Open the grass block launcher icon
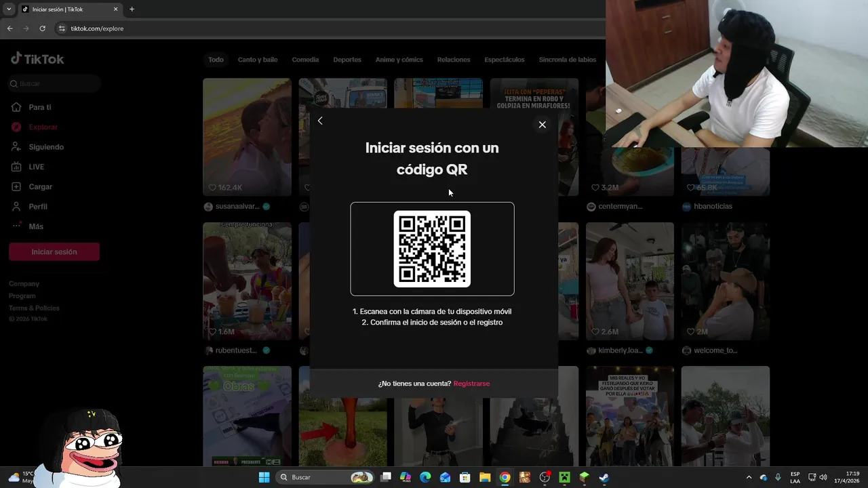 584,477
